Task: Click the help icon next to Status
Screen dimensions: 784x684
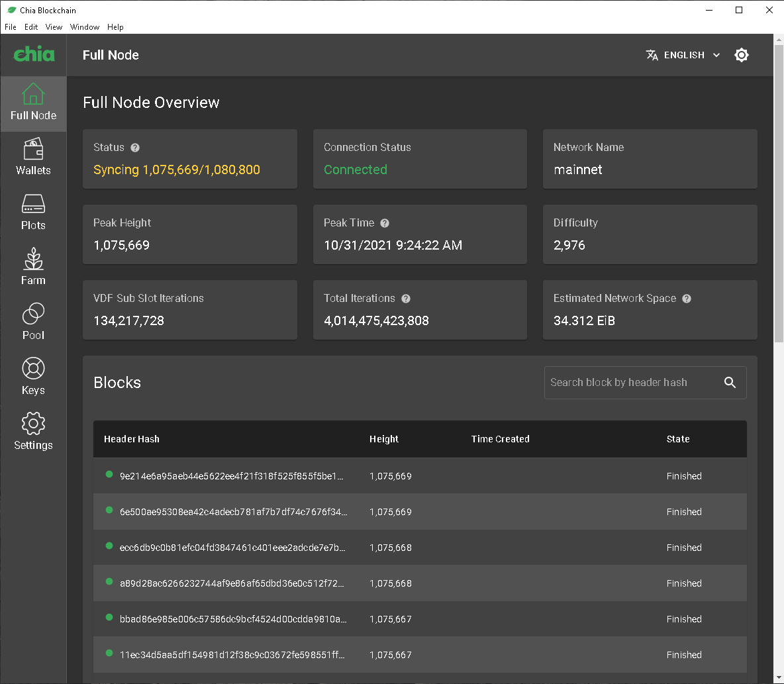Action: click(134, 147)
